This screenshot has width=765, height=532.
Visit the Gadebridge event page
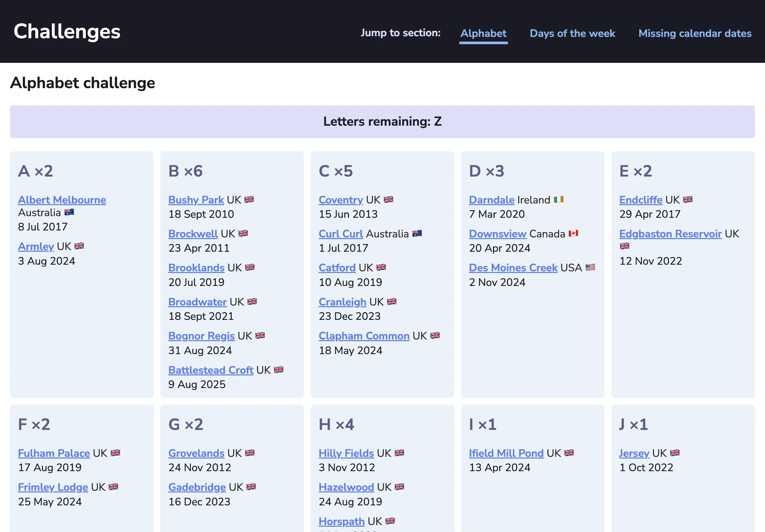pyautogui.click(x=197, y=487)
